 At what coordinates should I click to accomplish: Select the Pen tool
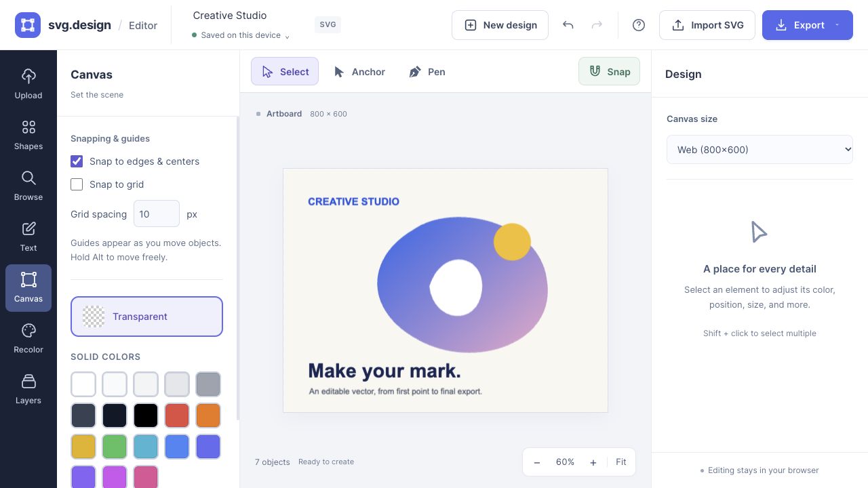click(427, 72)
